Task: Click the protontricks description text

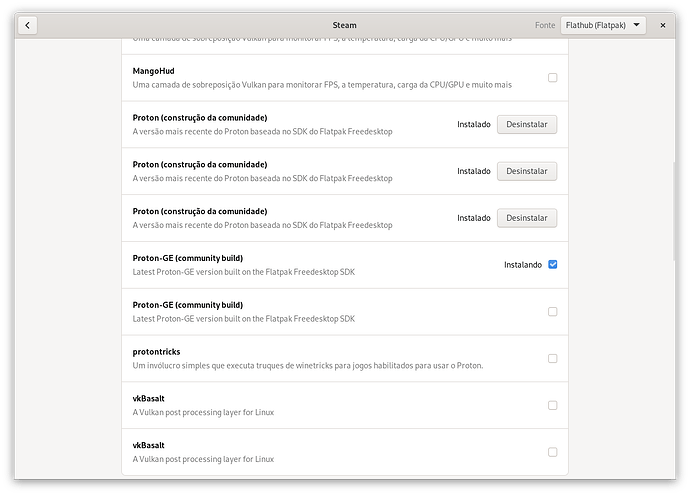Action: point(308,365)
